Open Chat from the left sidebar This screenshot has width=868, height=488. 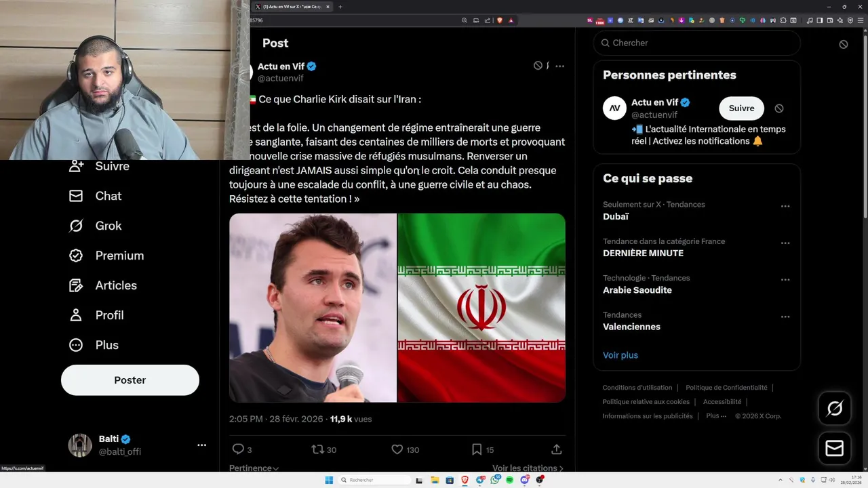pyautogui.click(x=96, y=196)
